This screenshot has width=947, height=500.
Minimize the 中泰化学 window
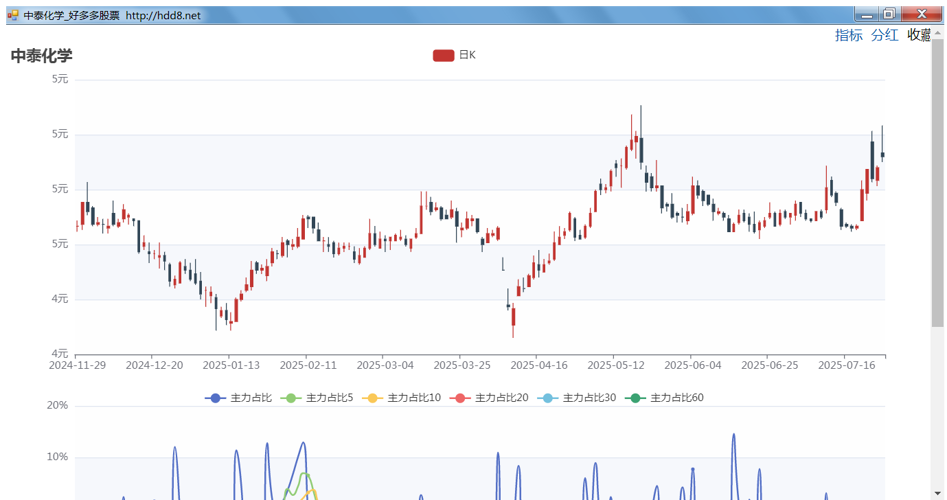[x=867, y=14]
